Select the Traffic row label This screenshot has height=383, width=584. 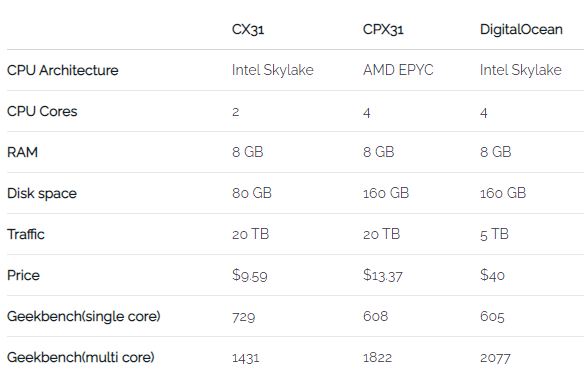[26, 234]
